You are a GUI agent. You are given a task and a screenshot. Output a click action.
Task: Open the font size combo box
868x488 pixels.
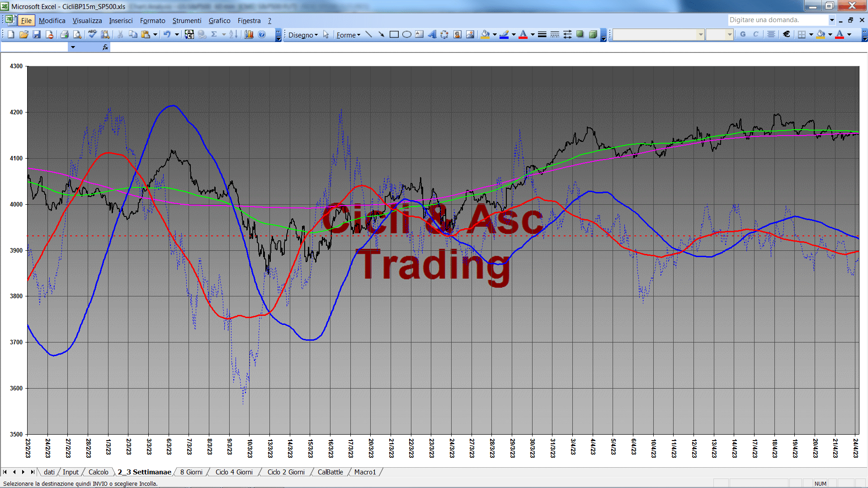pos(719,34)
